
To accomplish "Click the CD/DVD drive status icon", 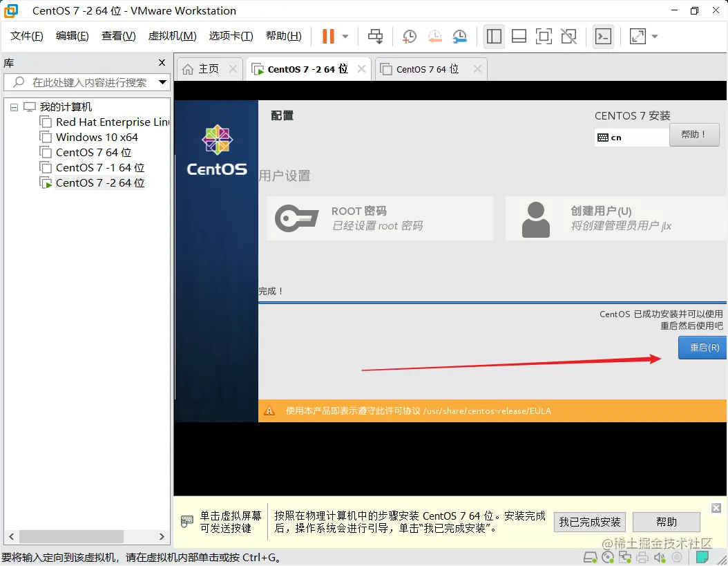I will [608, 557].
